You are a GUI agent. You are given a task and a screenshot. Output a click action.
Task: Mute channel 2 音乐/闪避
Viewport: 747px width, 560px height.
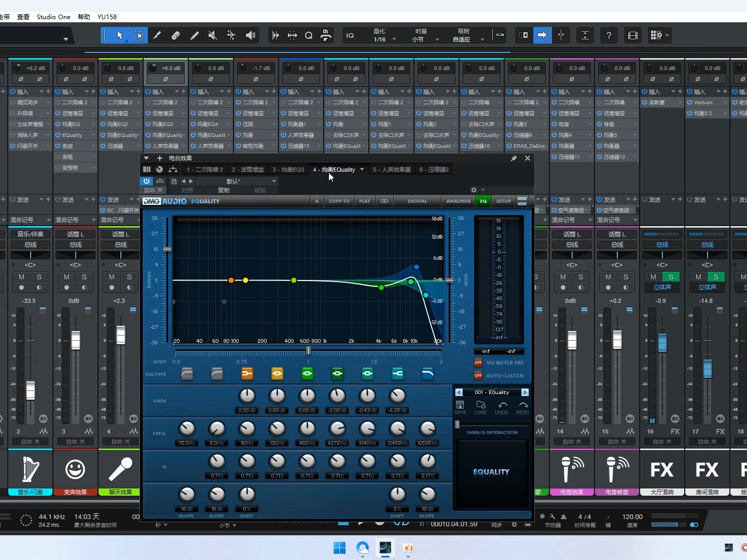21,277
